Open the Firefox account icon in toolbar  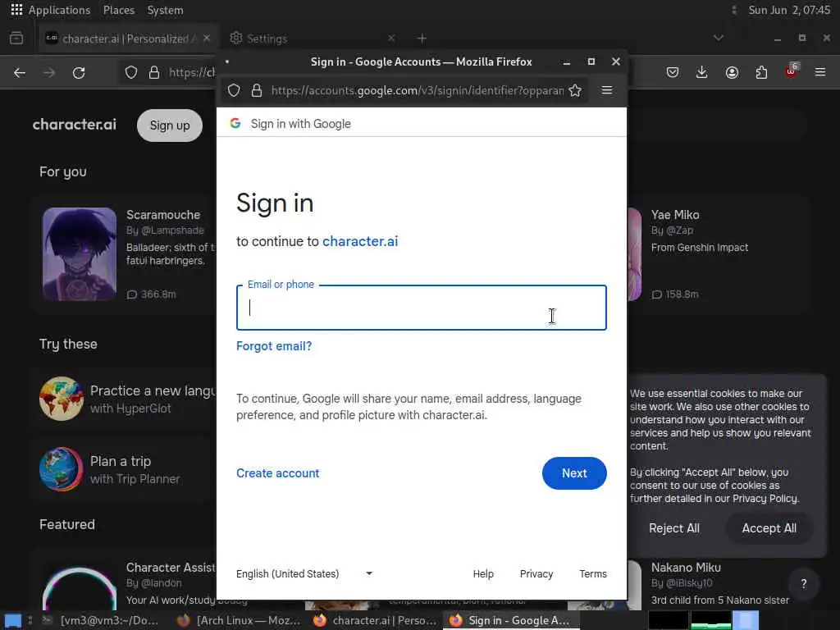pyautogui.click(x=732, y=72)
